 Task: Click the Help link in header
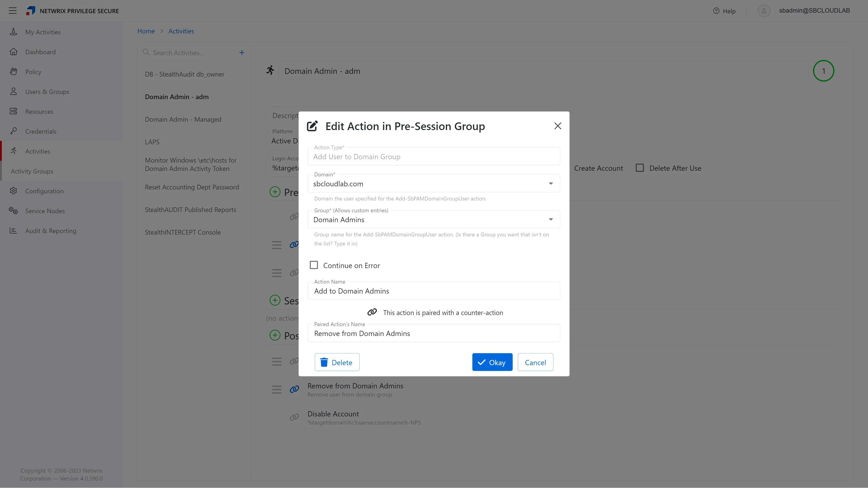729,11
